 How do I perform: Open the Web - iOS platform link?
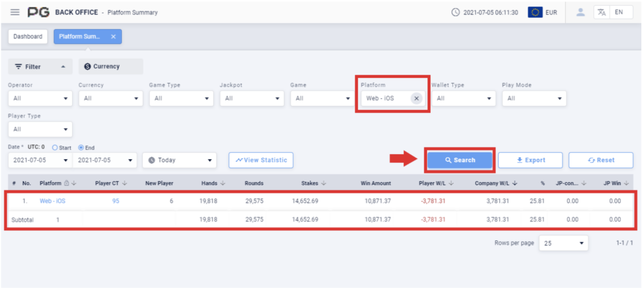pyautogui.click(x=53, y=201)
